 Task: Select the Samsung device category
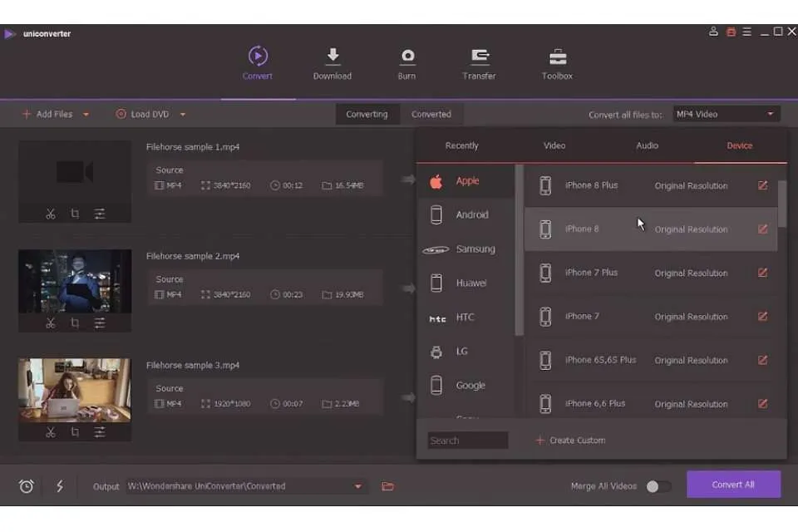pos(466,249)
